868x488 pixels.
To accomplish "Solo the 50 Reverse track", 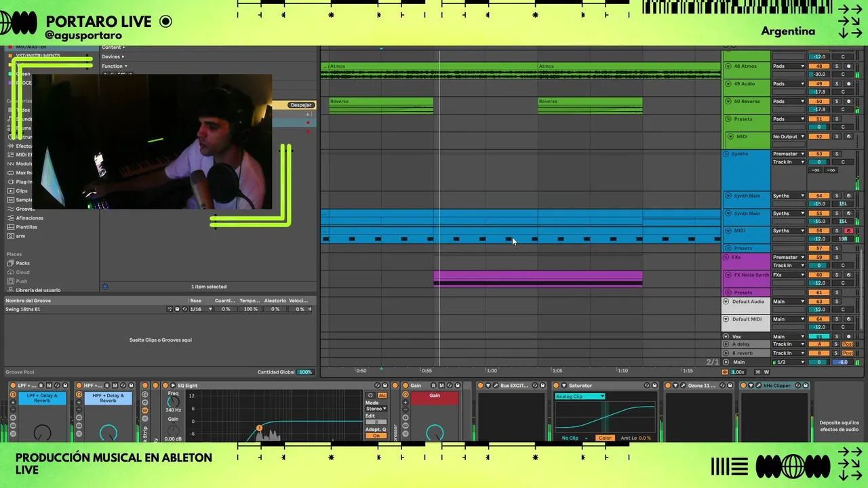I will [837, 102].
